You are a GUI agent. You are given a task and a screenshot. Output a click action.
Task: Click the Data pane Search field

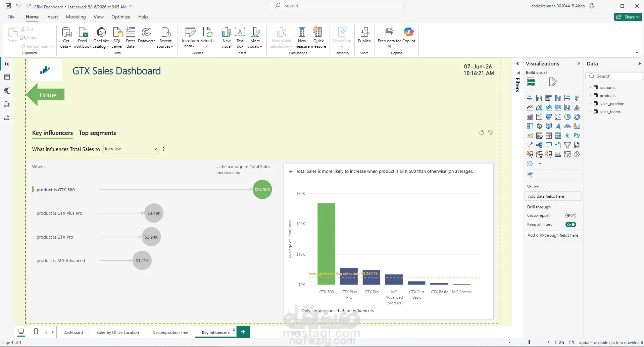tap(614, 76)
